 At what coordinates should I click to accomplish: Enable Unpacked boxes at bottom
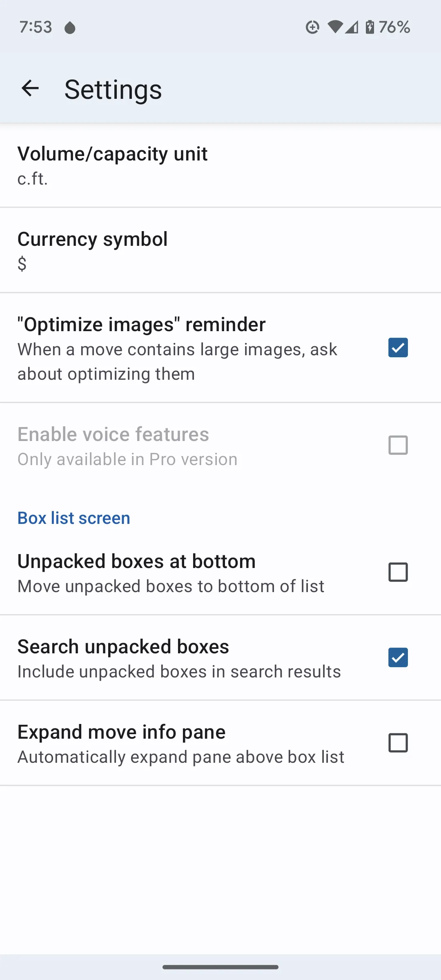click(x=397, y=572)
